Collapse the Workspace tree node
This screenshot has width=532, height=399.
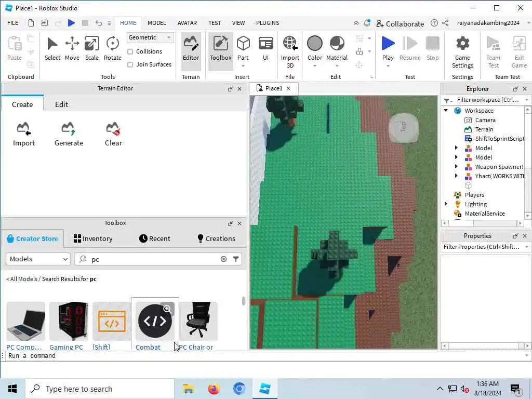(x=446, y=110)
